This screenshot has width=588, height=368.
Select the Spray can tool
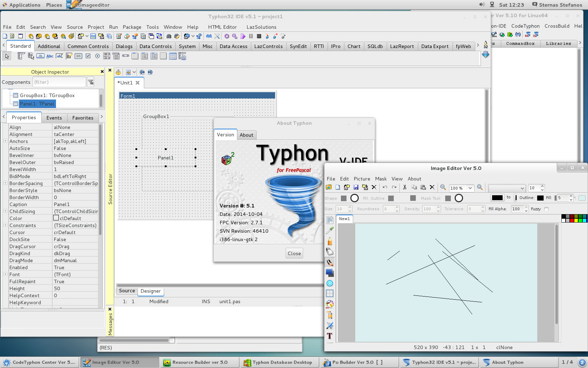330,315
